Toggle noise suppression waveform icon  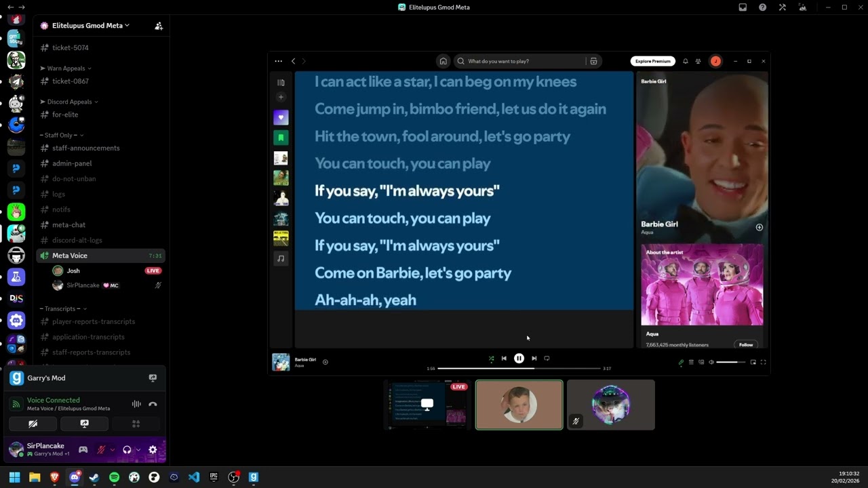[136, 404]
